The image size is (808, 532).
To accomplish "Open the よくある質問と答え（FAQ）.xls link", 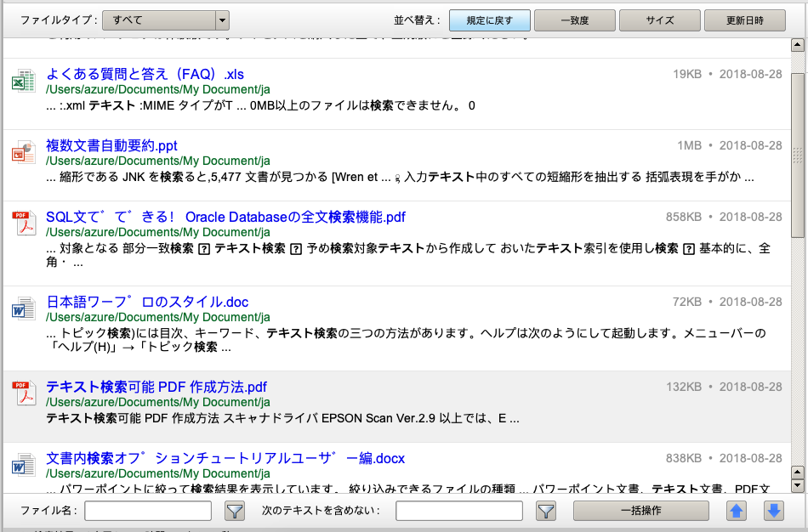I will [x=145, y=75].
